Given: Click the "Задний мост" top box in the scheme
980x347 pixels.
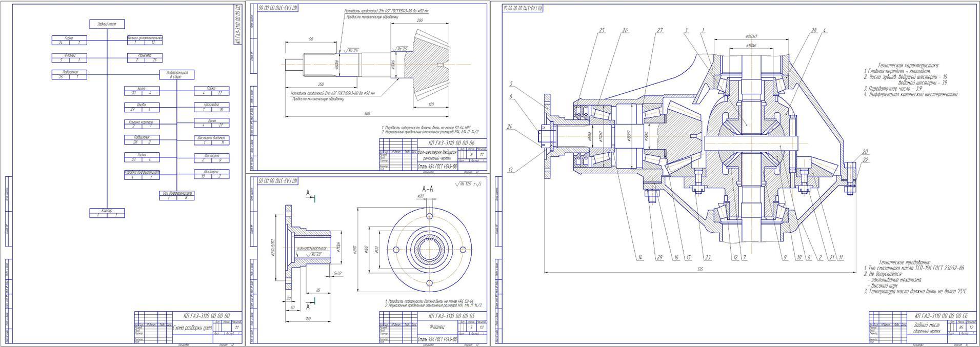Looking at the screenshot, I should [x=107, y=24].
